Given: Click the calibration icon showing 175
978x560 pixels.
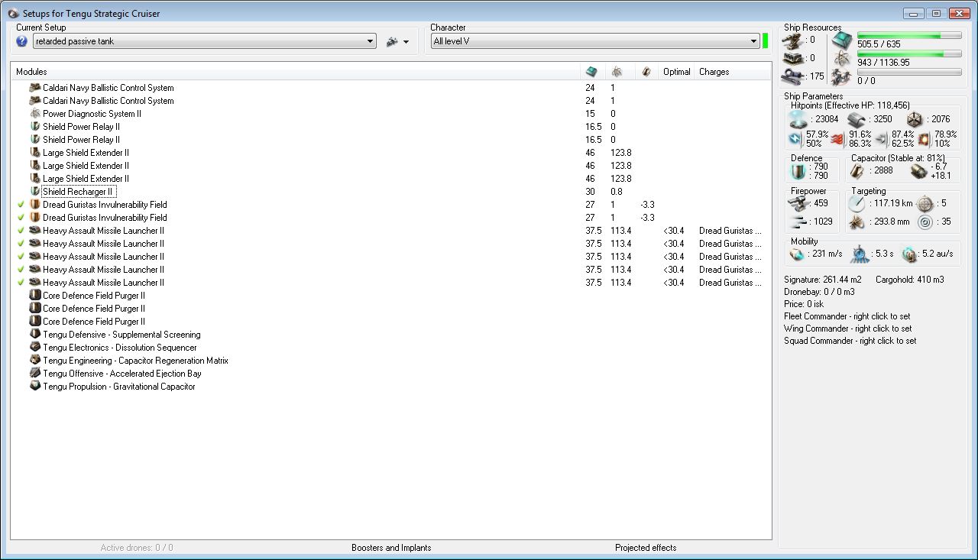Looking at the screenshot, I should click(792, 76).
